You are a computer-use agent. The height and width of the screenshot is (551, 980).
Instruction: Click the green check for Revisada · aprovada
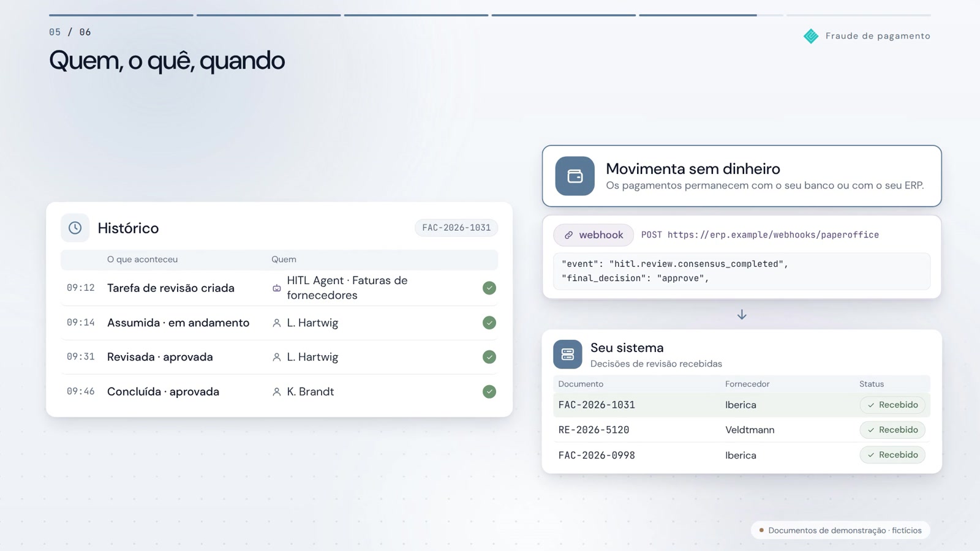point(489,357)
